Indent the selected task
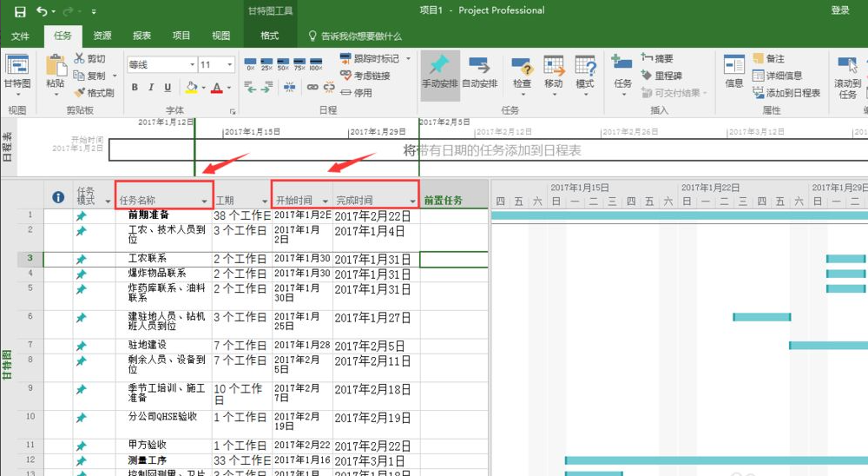Screen dimensions: 868x476 (266, 87)
